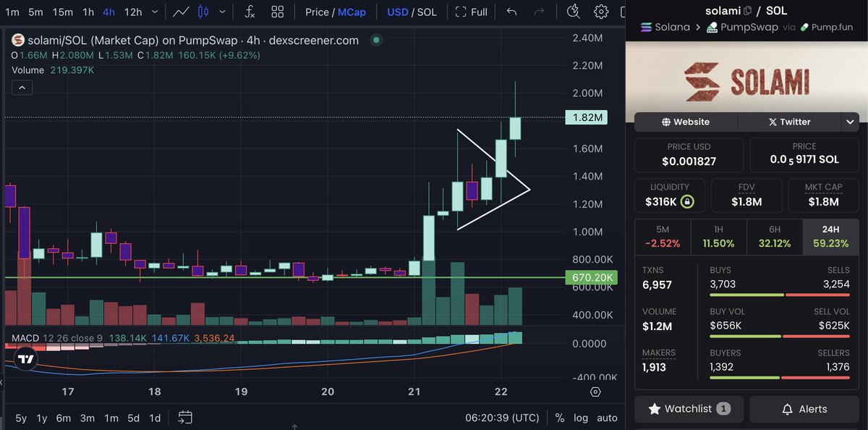The image size is (868, 430).
Task: Add pair to Watchlist
Action: (689, 409)
